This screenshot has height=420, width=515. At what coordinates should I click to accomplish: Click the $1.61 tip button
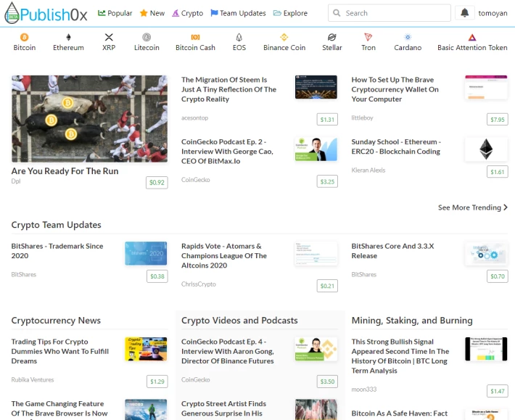tap(498, 172)
